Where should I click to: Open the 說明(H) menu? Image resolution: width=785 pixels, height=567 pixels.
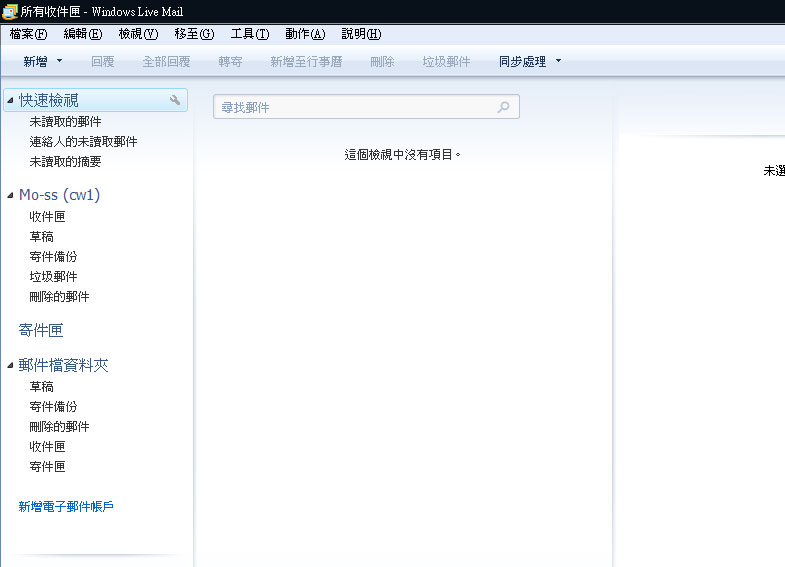(361, 34)
